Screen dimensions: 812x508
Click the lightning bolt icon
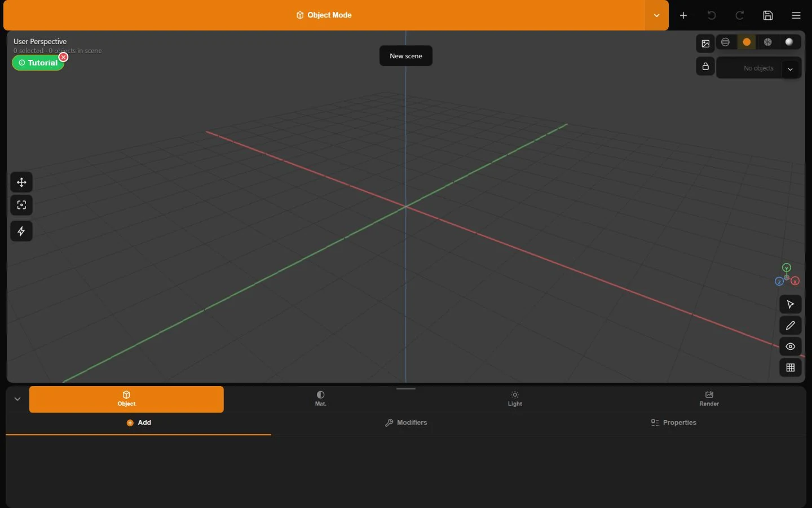click(21, 231)
